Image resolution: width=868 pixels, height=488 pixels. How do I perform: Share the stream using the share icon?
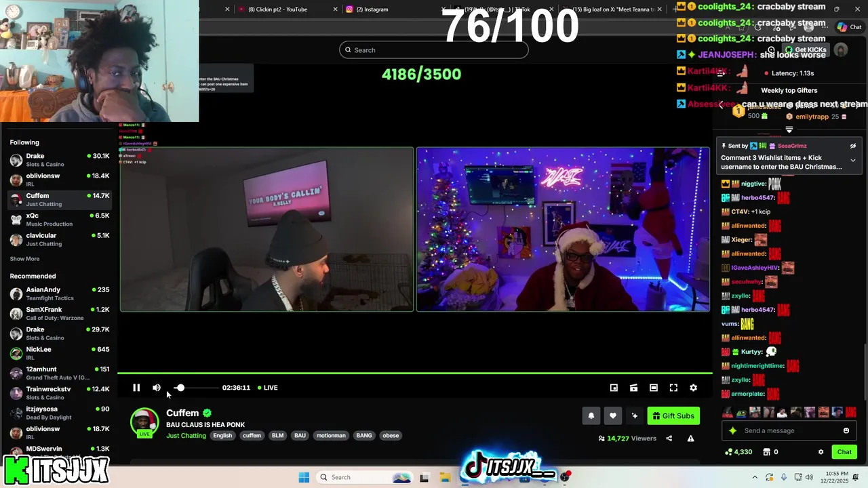pos(669,439)
